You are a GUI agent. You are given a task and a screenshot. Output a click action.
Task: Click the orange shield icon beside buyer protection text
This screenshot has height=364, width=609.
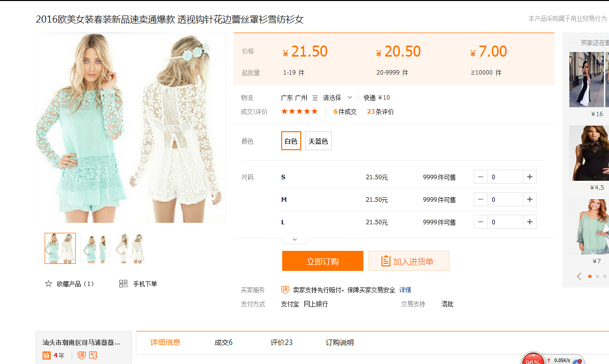pyautogui.click(x=285, y=290)
